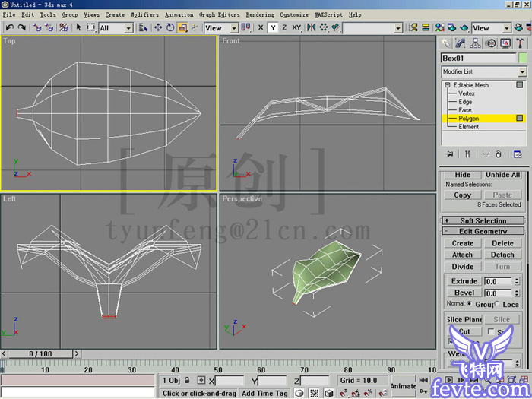
Task: Open the Create command panel tab
Action: point(445,43)
